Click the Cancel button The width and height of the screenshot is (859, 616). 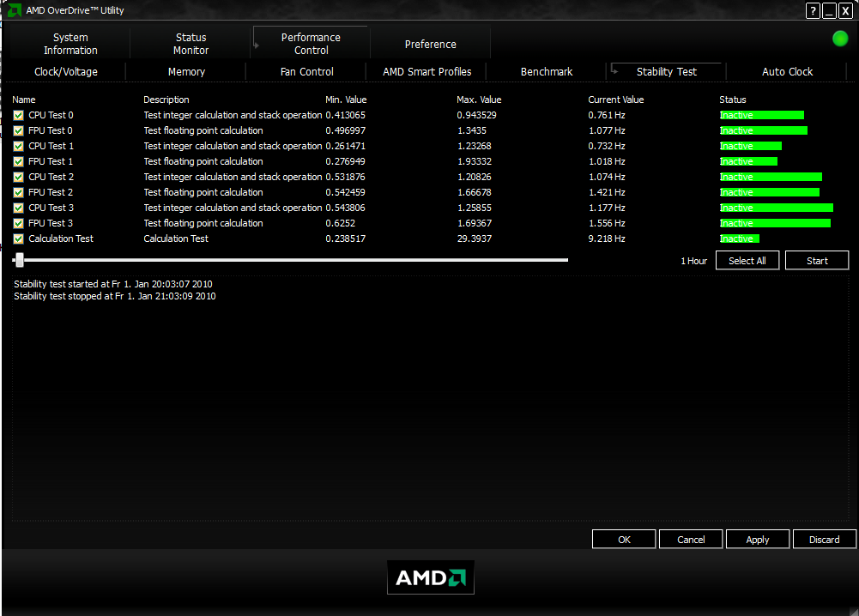(691, 540)
